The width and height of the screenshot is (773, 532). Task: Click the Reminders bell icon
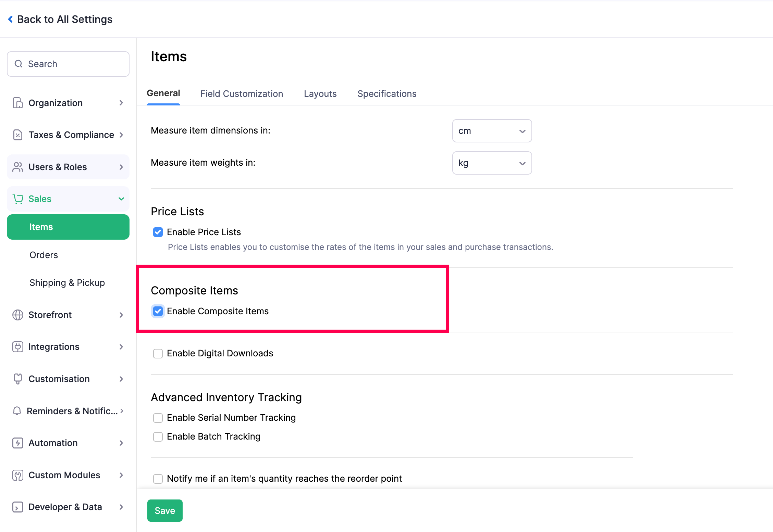17,411
